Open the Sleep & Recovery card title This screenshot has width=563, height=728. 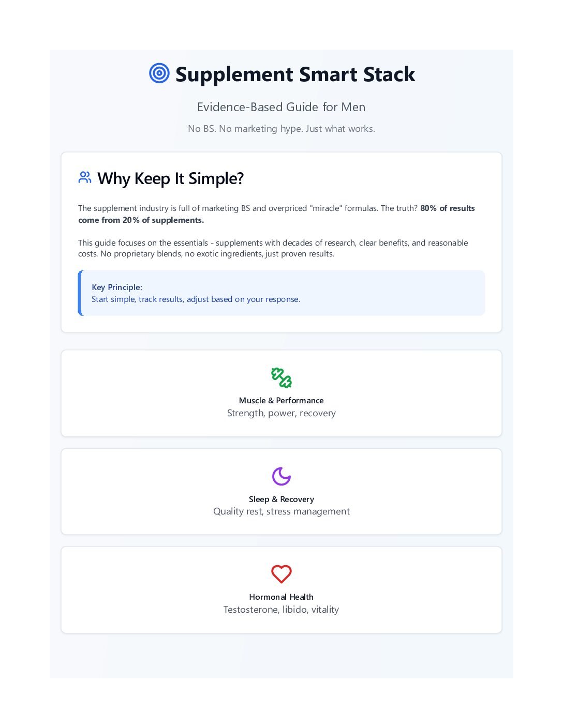tap(281, 499)
